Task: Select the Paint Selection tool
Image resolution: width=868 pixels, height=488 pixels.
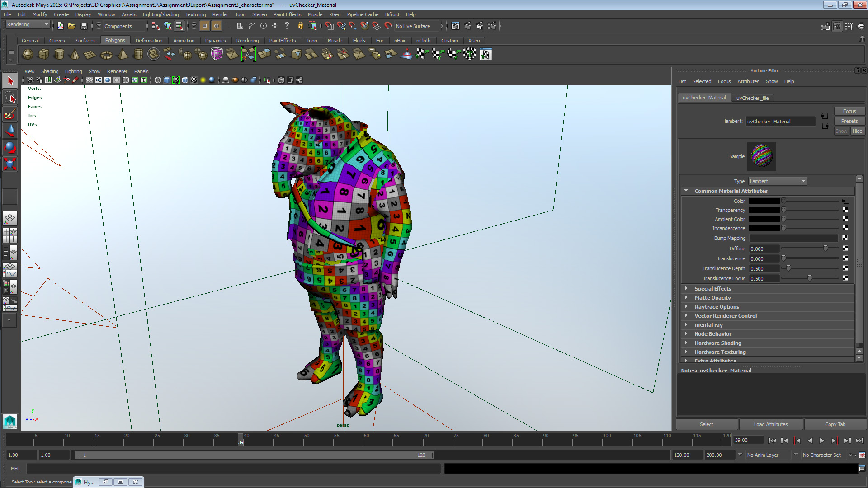Action: tap(10, 114)
